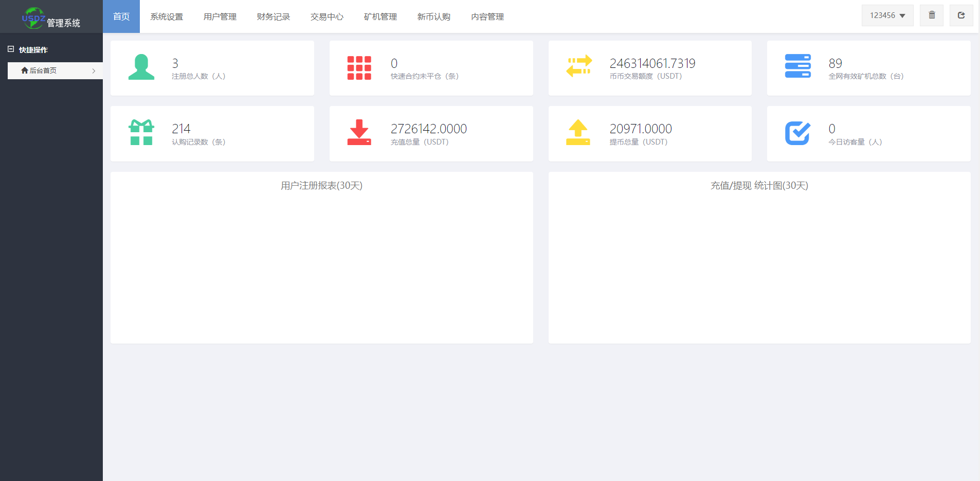Click the green gift icon on 认购记录数 card
Image resolution: width=980 pixels, height=481 pixels.
click(141, 133)
